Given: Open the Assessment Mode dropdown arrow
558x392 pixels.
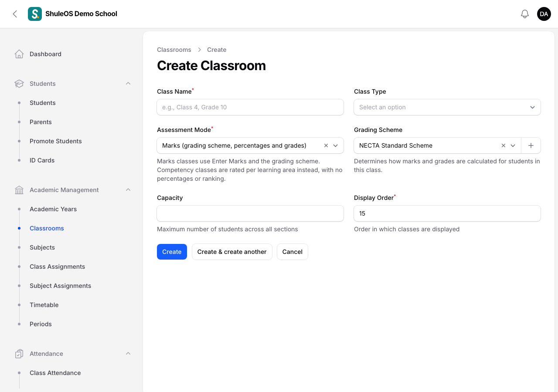Looking at the screenshot, I should 336,145.
